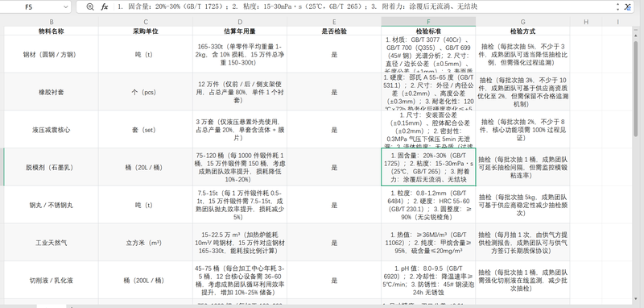Select column F header
This screenshot has height=308, width=644.
[428, 22]
